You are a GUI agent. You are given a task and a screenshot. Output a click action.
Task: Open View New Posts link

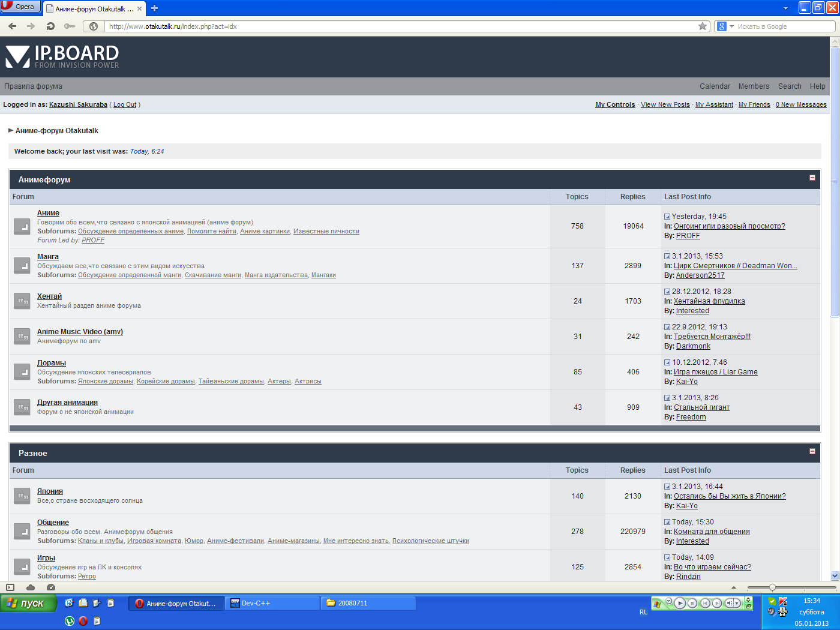point(665,104)
